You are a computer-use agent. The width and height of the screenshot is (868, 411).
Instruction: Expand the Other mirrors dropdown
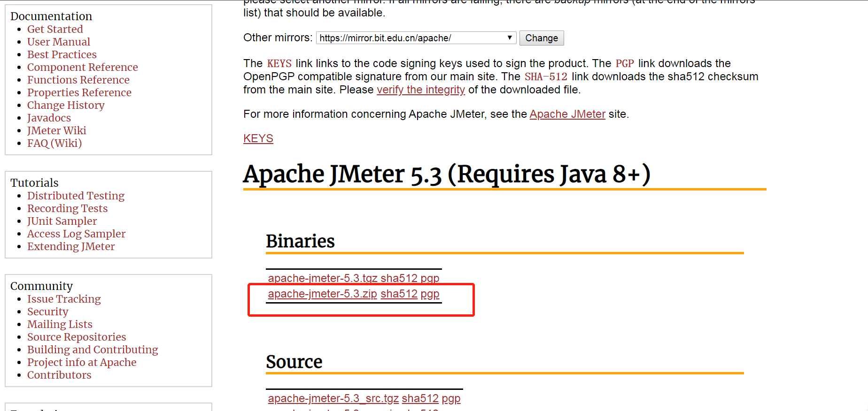(x=416, y=38)
